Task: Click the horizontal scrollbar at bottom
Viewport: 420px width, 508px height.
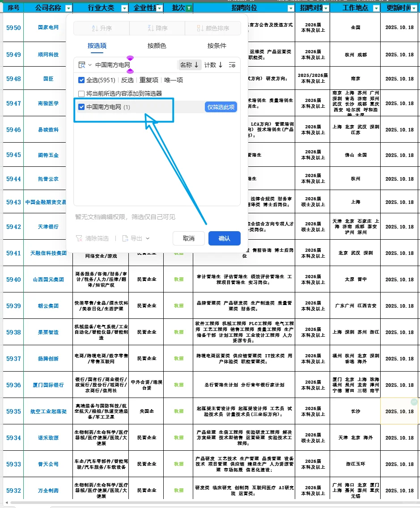Action: tap(214, 503)
